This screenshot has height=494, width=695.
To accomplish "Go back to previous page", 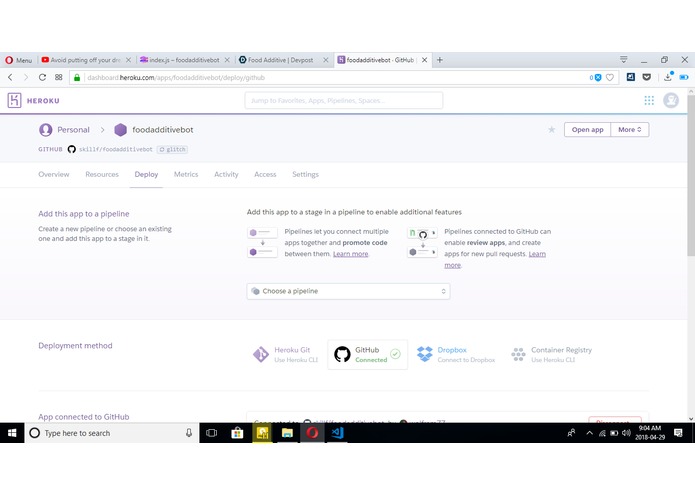I will pyautogui.click(x=10, y=78).
